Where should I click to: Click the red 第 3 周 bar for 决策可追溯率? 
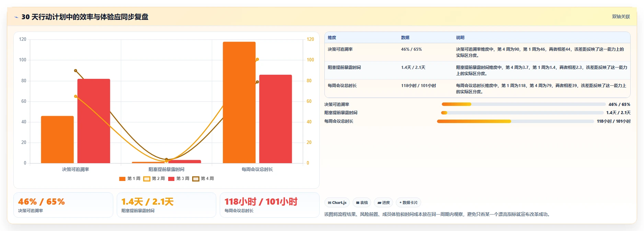(94, 121)
